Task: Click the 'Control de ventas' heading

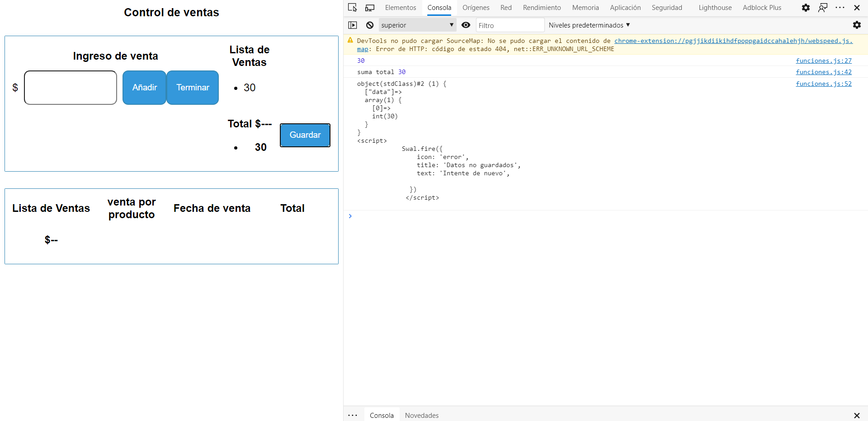Action: pos(171,12)
